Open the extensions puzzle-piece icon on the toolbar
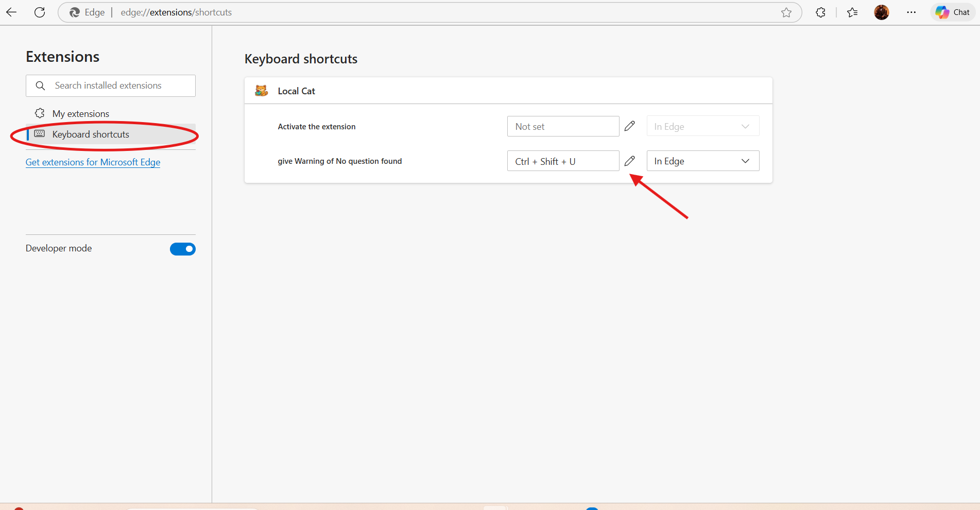Image resolution: width=980 pixels, height=510 pixels. tap(820, 12)
